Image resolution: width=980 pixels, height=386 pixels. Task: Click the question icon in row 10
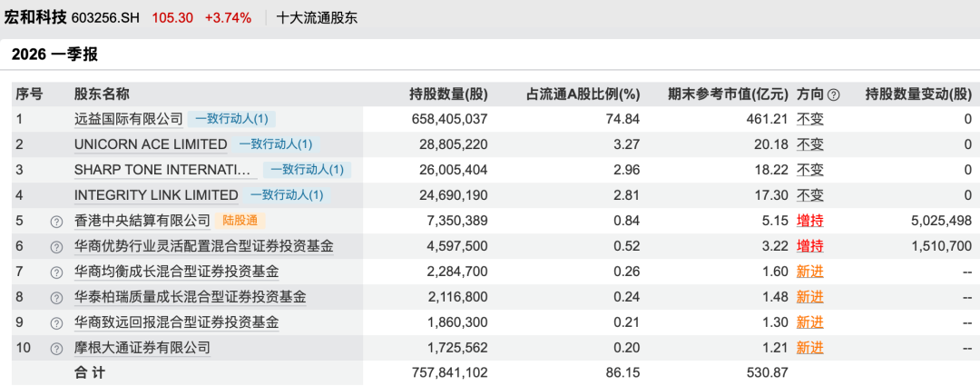tap(56, 348)
